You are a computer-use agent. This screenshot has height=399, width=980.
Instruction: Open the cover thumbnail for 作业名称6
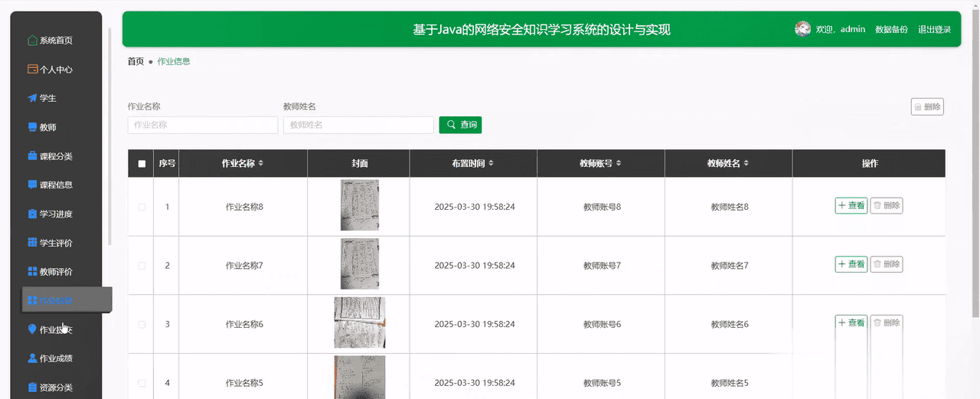(360, 322)
